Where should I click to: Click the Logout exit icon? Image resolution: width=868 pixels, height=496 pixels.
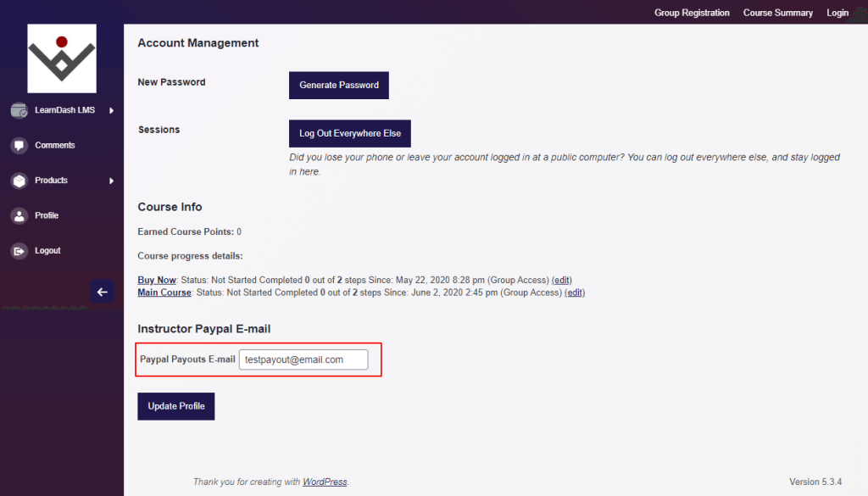click(19, 250)
